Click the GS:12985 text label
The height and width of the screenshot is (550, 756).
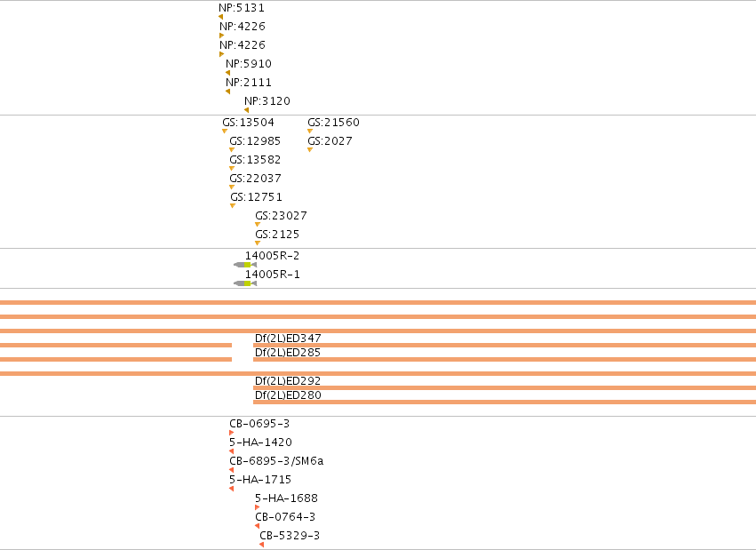pyautogui.click(x=255, y=141)
